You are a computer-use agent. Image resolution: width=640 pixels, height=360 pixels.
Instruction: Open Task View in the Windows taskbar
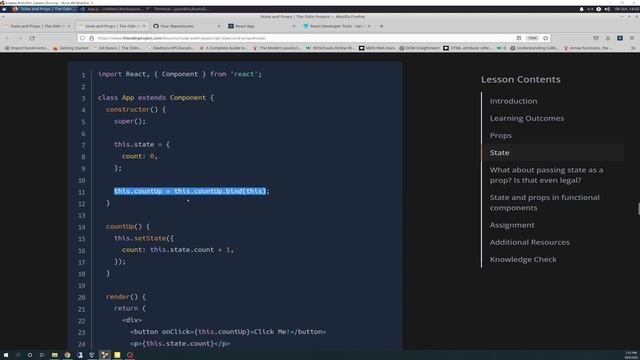(42, 355)
